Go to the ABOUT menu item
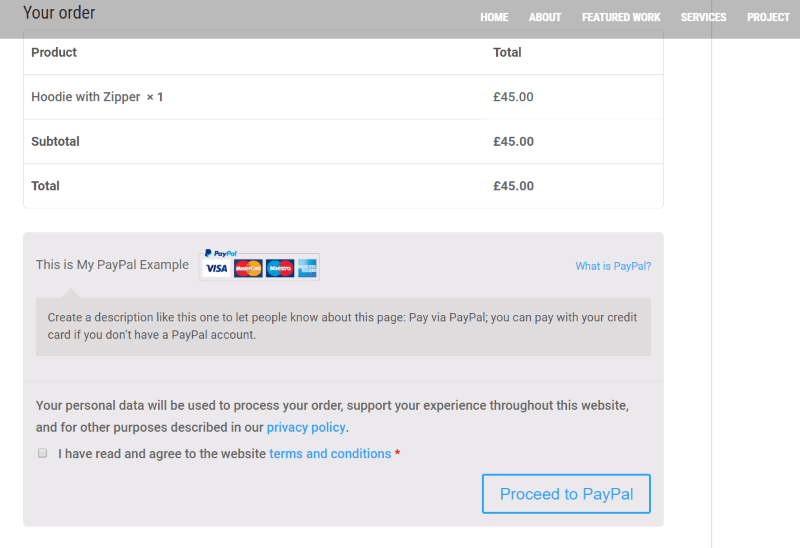Viewport: 800px width, 548px height. point(545,17)
